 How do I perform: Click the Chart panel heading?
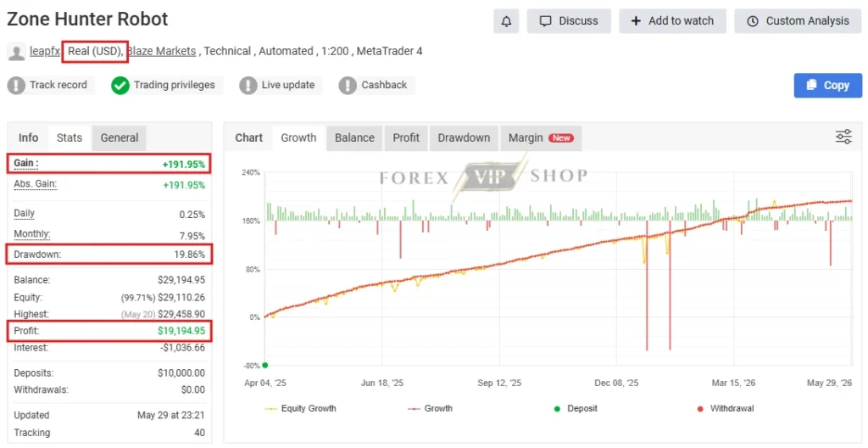(249, 137)
